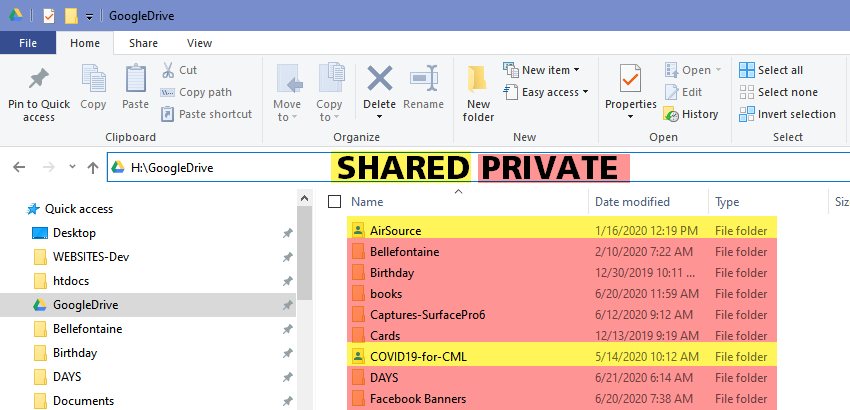Click the Properties quick access toolbar icon
Image resolution: width=850 pixels, height=410 pixels.
tap(49, 16)
